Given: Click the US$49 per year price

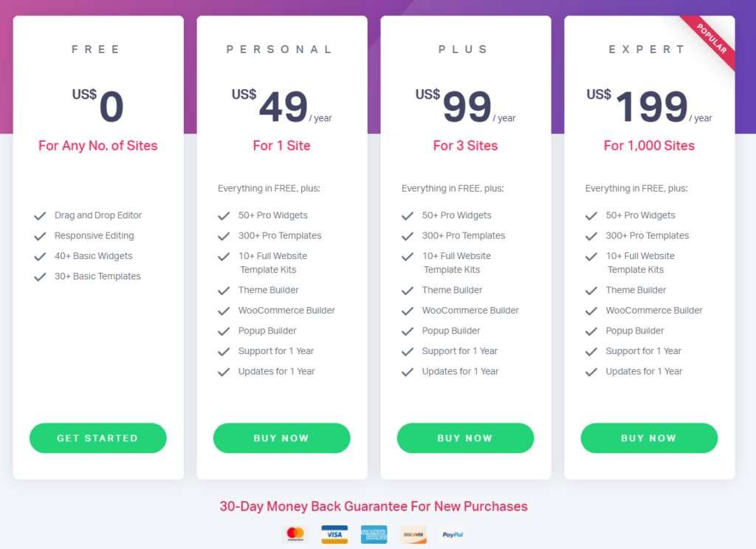Looking at the screenshot, I should point(281,106).
